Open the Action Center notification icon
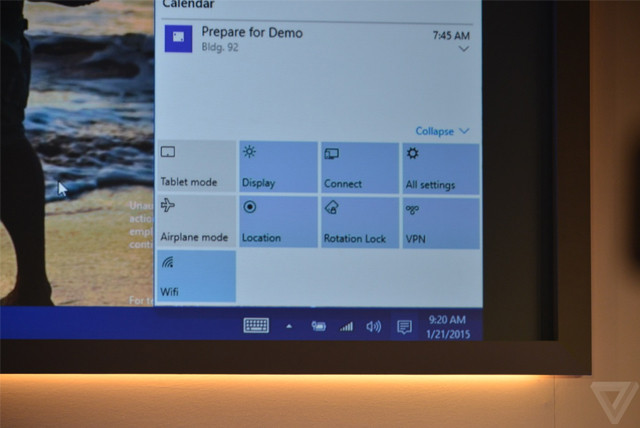This screenshot has height=428, width=640. click(x=404, y=327)
